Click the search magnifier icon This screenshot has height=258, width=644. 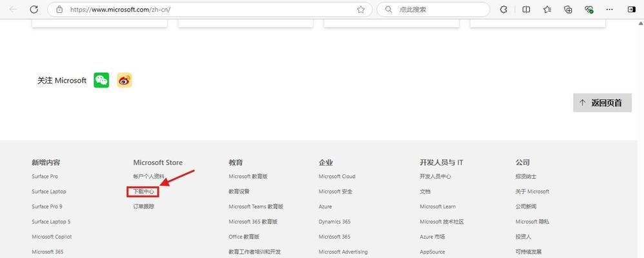[388, 10]
